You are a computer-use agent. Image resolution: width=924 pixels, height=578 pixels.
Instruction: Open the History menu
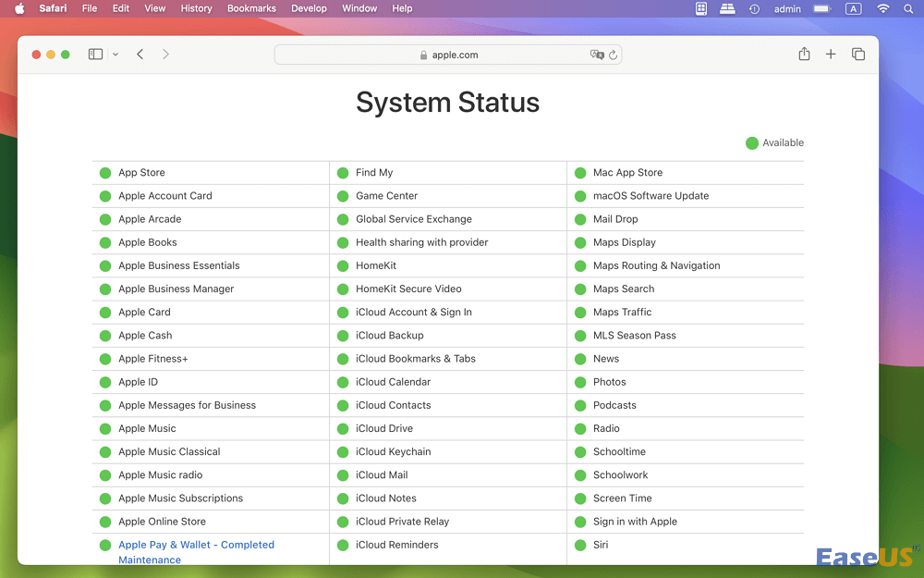pos(196,8)
